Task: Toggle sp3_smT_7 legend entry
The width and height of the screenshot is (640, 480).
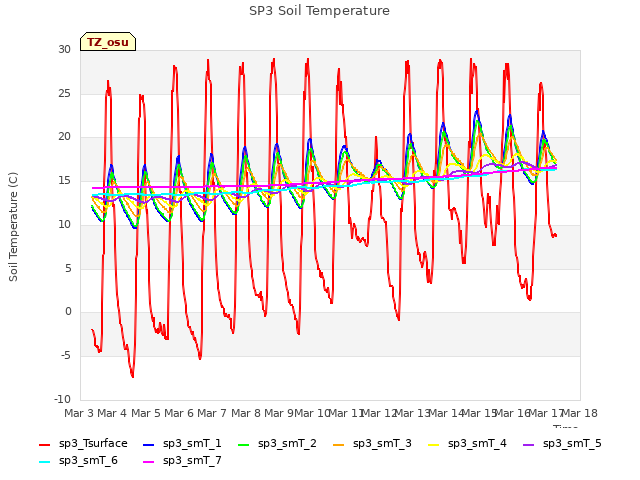Action: click(182, 461)
